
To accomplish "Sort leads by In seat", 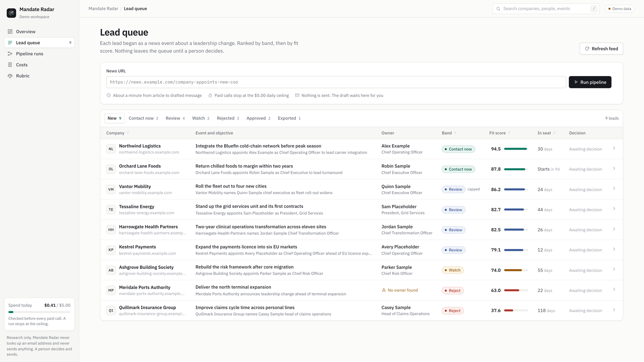I will click(x=546, y=133).
